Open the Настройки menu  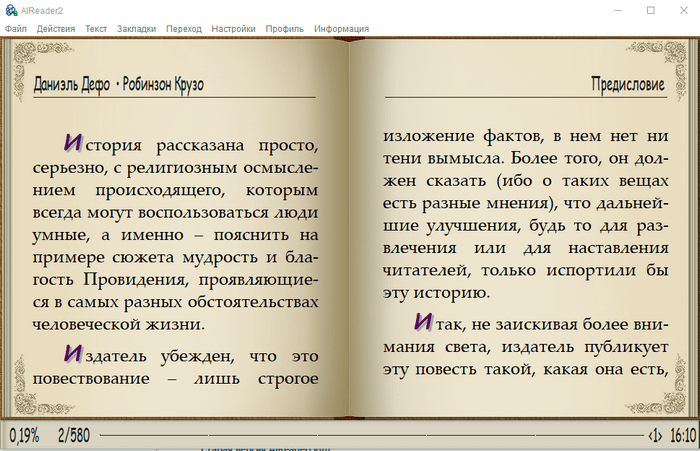click(x=233, y=29)
